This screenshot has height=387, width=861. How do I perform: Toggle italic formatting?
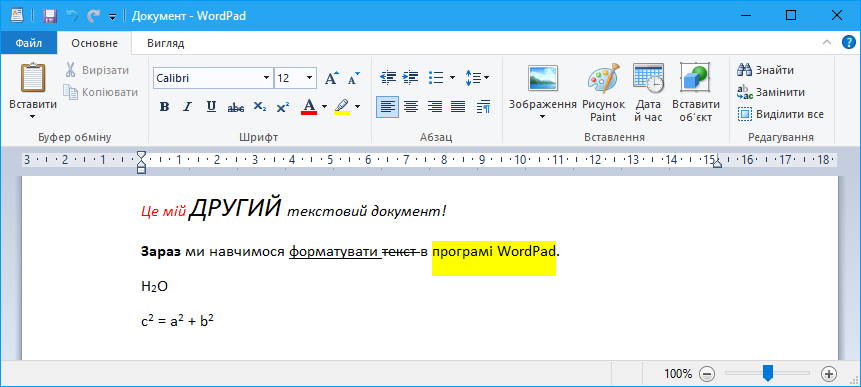187,107
